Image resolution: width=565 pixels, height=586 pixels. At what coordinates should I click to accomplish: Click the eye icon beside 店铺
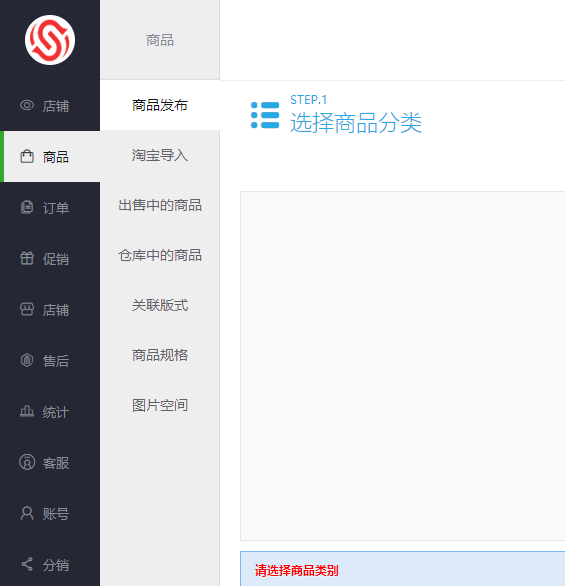click(27, 105)
